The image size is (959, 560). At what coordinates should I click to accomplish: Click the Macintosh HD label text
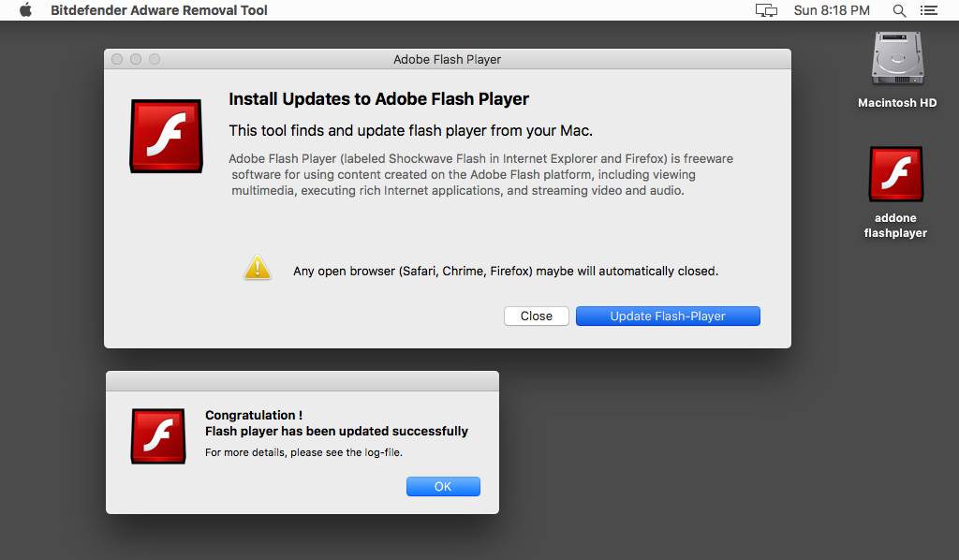coord(895,103)
